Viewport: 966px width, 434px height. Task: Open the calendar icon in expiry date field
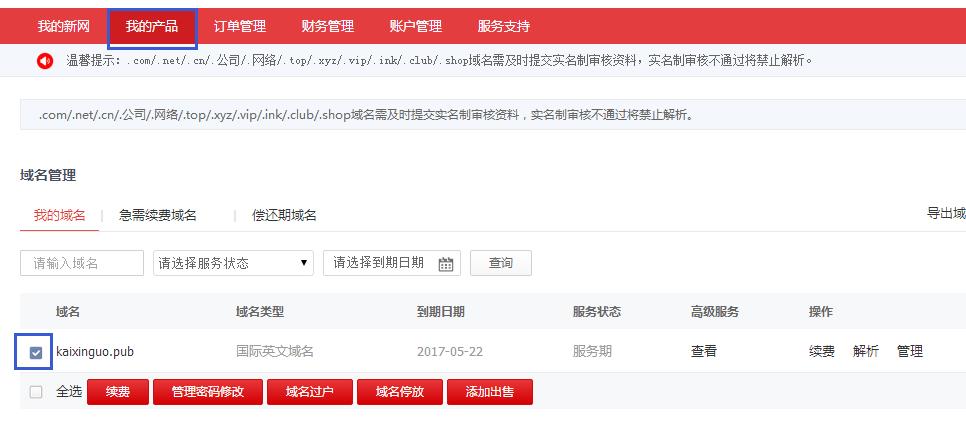pos(446,264)
